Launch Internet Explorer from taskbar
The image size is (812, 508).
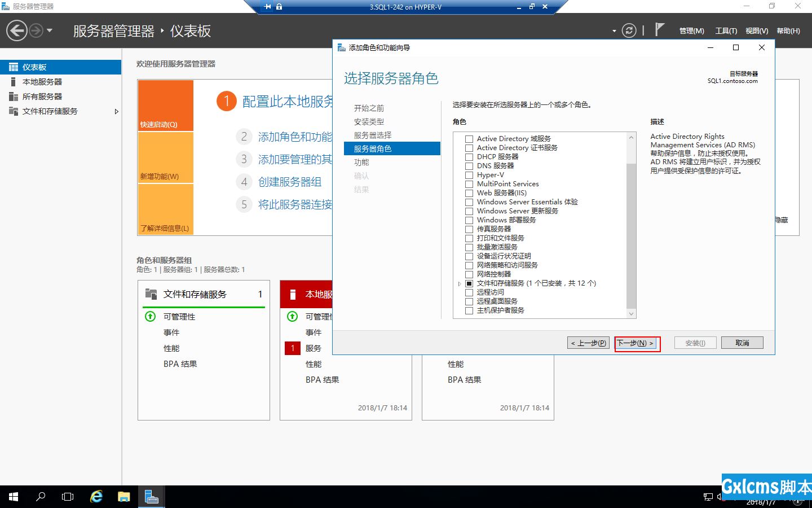click(x=96, y=497)
